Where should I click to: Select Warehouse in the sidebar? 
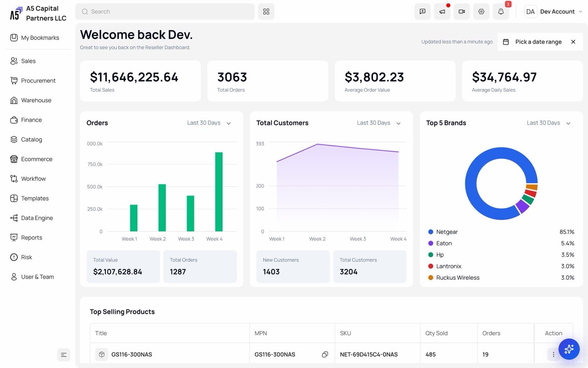point(31,100)
